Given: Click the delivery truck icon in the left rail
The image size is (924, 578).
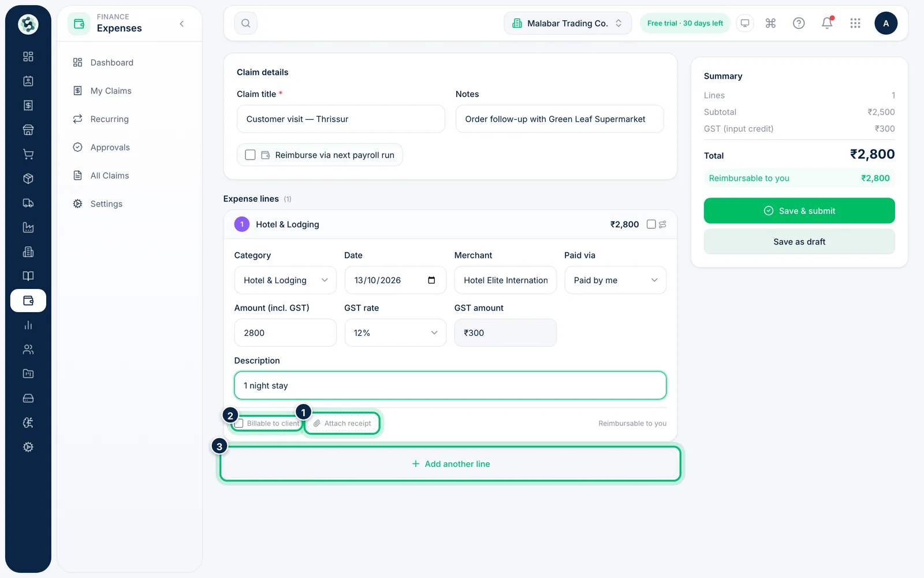Looking at the screenshot, I should point(28,203).
